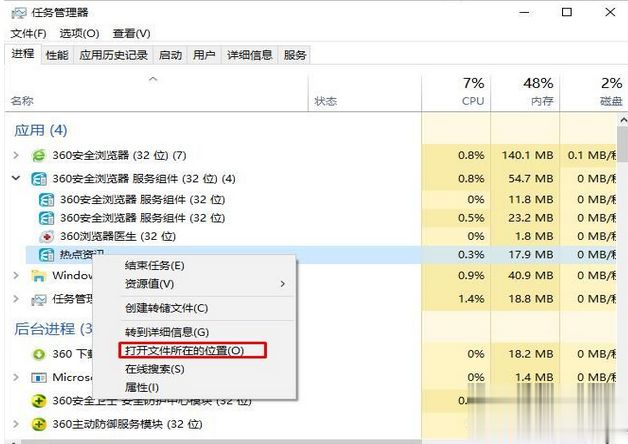Select the 360浏览器医生 (32 位) row text

click(118, 237)
